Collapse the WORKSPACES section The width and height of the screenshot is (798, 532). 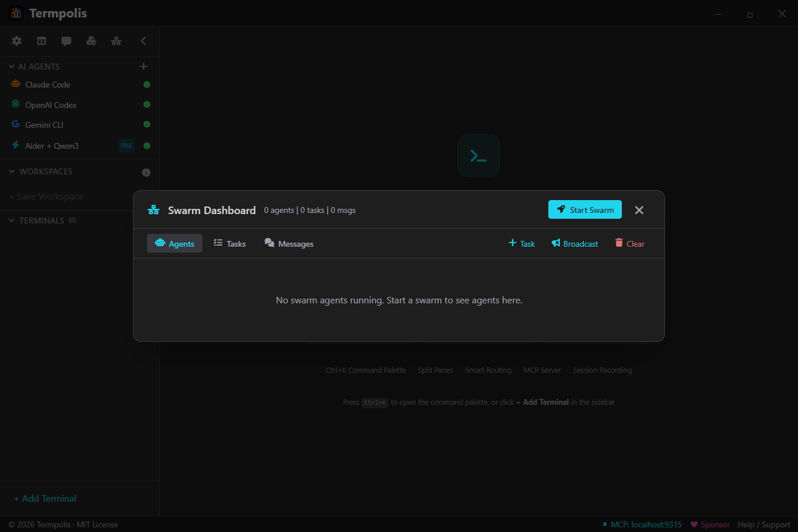pyautogui.click(x=10, y=171)
